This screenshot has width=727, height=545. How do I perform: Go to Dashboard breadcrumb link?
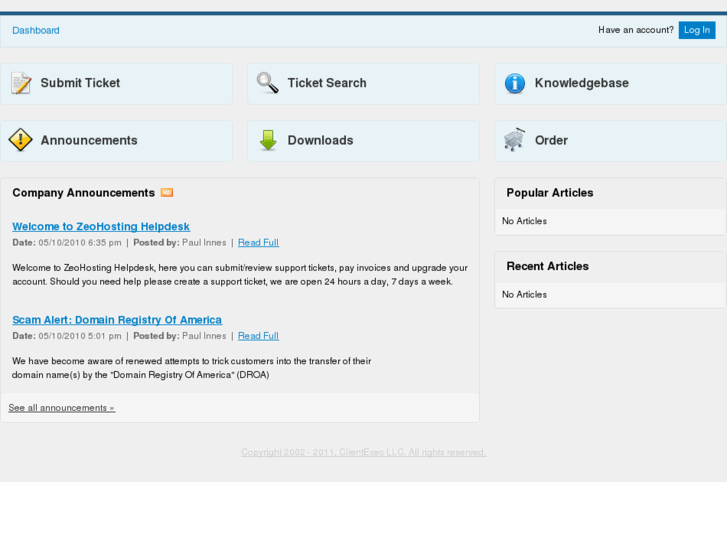coord(36,31)
